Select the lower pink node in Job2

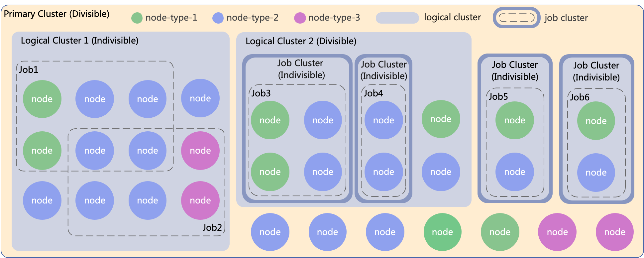(x=200, y=200)
